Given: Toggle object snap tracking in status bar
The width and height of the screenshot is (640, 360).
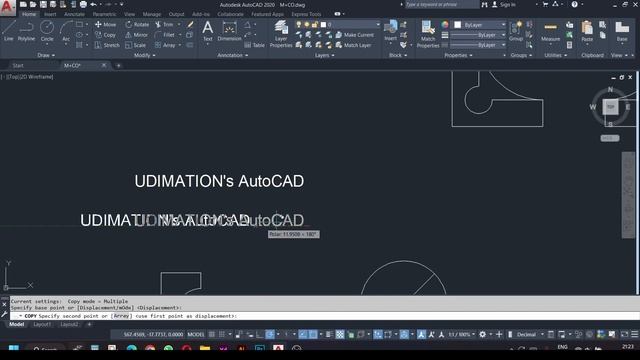Looking at the screenshot, I should (303, 334).
